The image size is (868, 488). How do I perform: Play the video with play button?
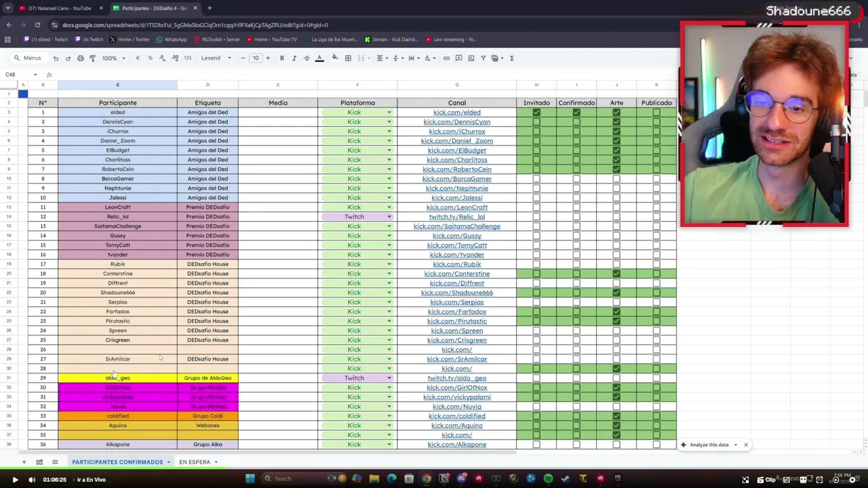[x=15, y=480]
